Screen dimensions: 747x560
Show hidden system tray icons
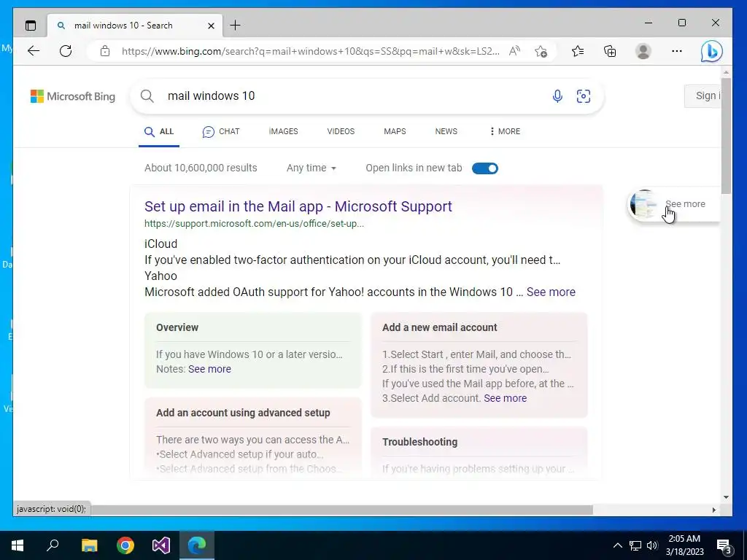click(617, 545)
